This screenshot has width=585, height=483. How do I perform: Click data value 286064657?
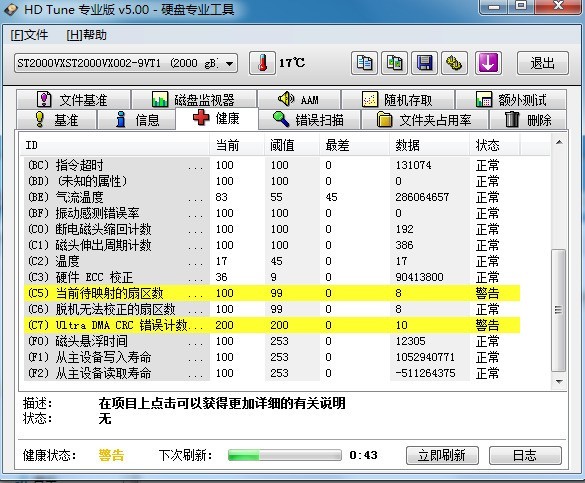coord(422,197)
